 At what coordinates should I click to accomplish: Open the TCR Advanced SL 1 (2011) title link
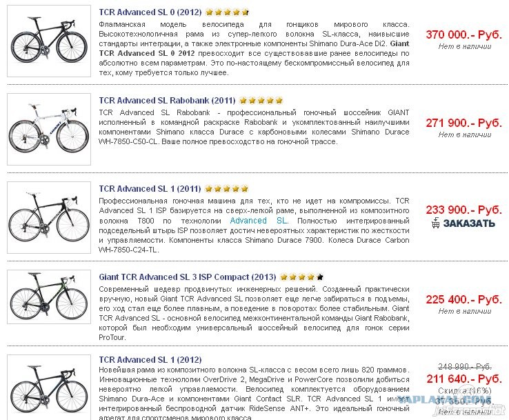[x=150, y=189]
